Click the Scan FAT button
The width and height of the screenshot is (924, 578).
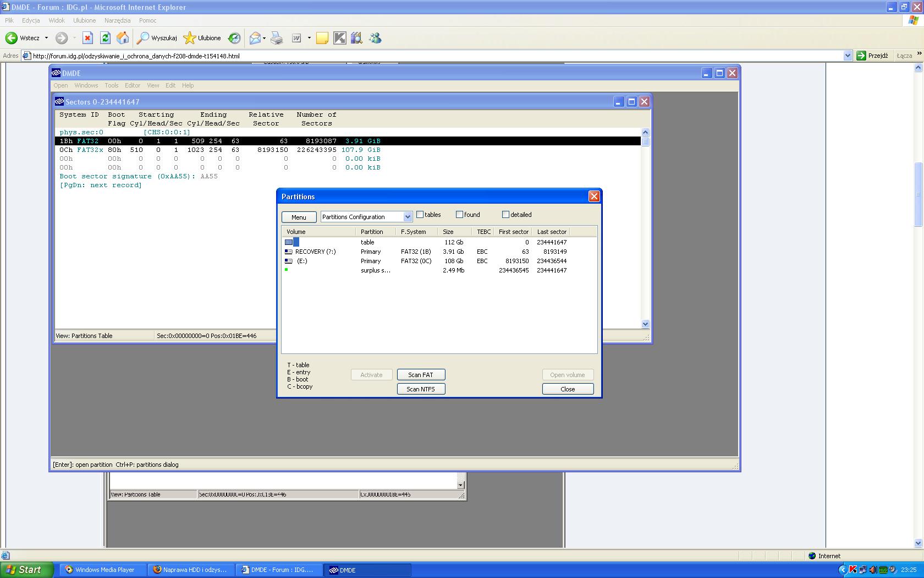point(421,375)
